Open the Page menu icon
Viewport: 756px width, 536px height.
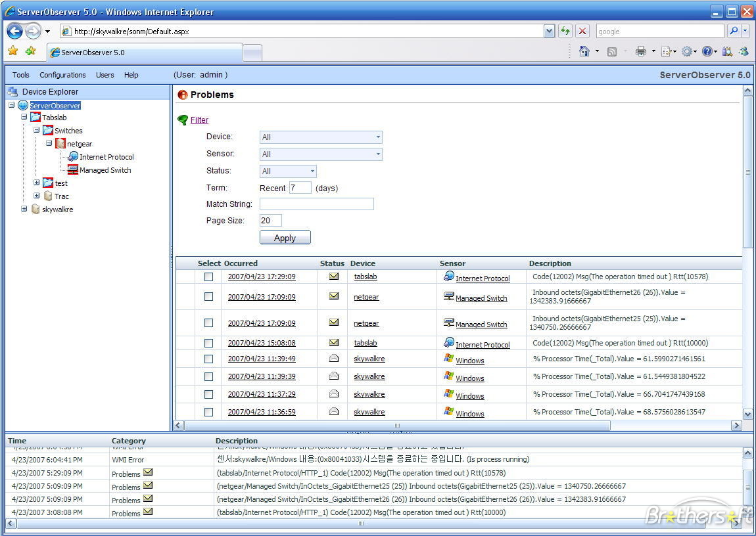(x=667, y=51)
